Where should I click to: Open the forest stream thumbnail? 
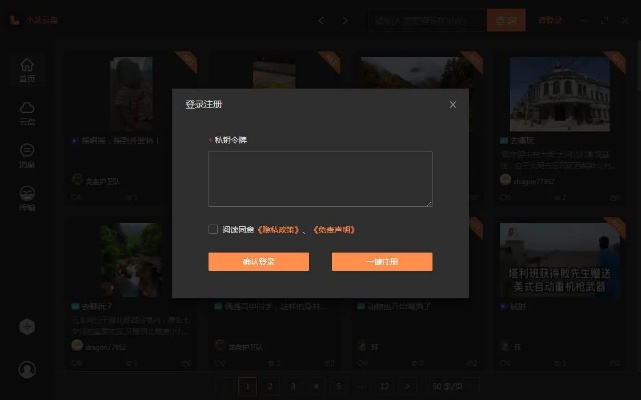pyautogui.click(x=132, y=260)
